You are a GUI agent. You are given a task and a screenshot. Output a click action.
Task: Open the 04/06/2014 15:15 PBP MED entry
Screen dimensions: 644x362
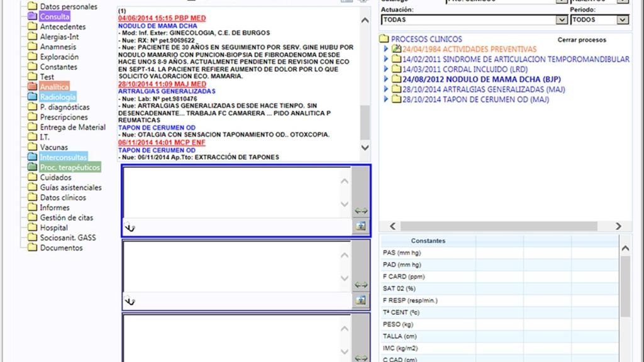[162, 19]
